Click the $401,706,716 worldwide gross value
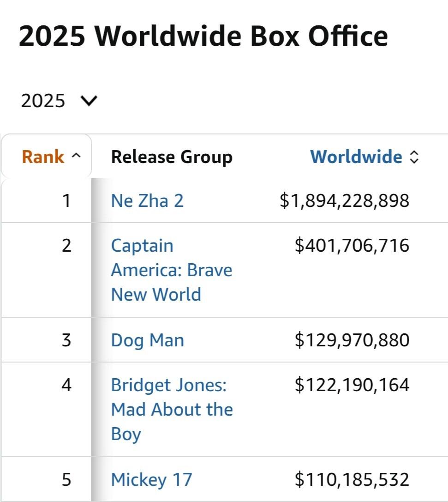 352,245
